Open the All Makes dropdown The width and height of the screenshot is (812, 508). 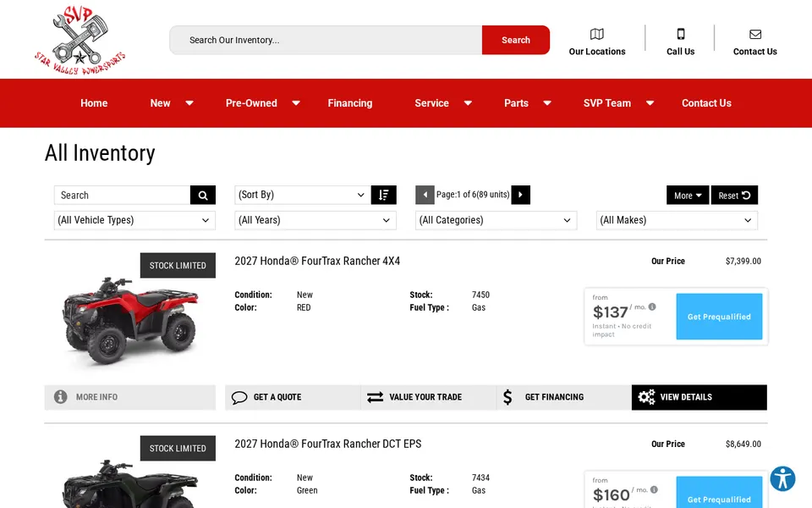coord(677,220)
